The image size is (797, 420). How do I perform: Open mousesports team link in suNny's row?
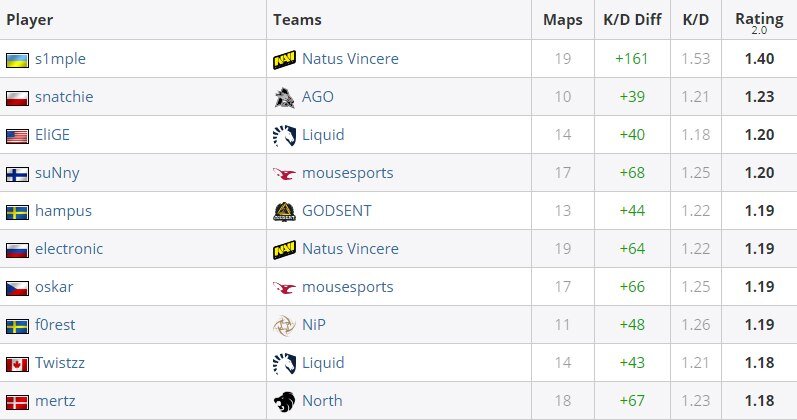point(348,173)
